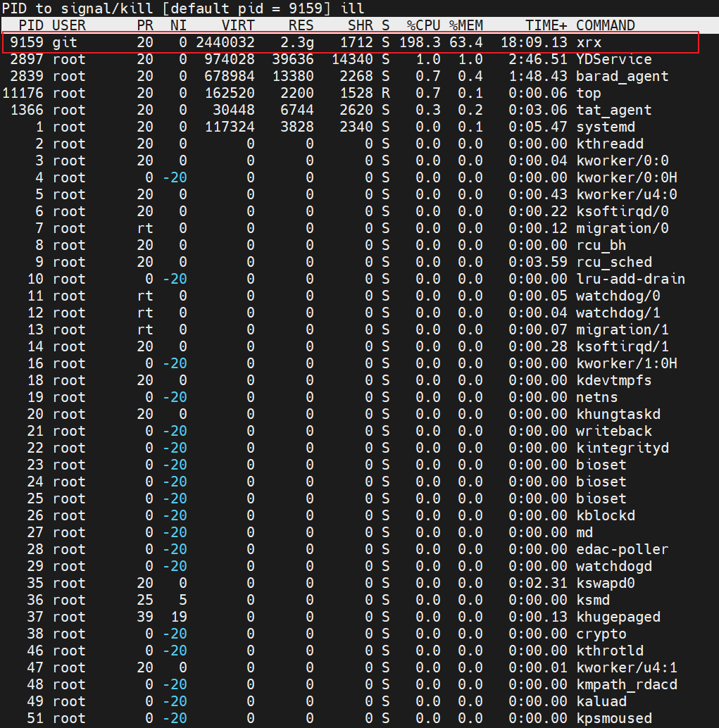Select the rcu_sched command
Viewport: 719px width, 728px height.
coord(613,262)
